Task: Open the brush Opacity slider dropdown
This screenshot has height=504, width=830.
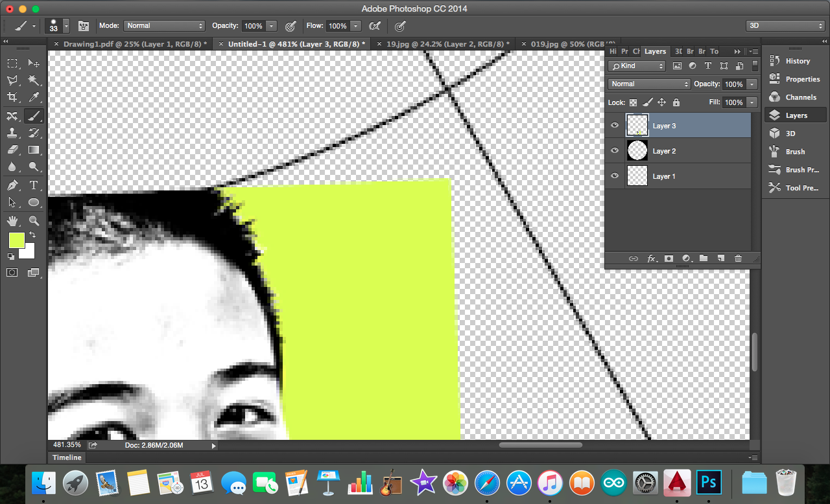Action: 272,26
